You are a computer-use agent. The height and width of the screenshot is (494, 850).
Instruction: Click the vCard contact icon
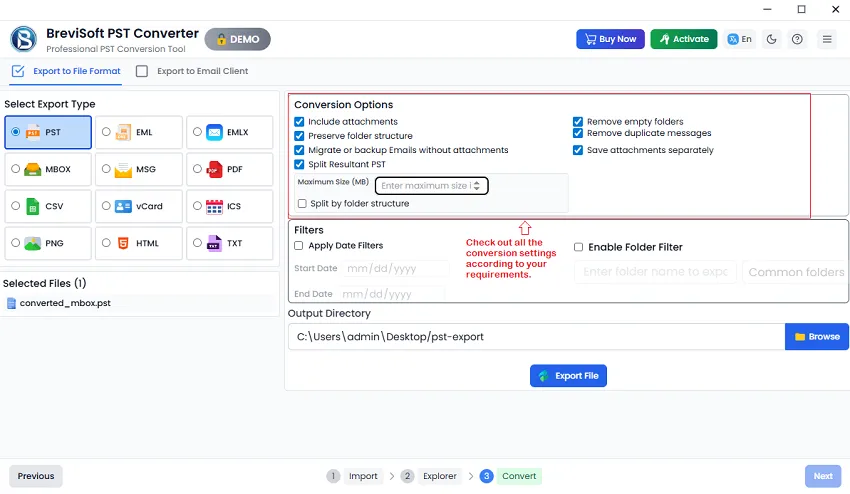pyautogui.click(x=123, y=206)
